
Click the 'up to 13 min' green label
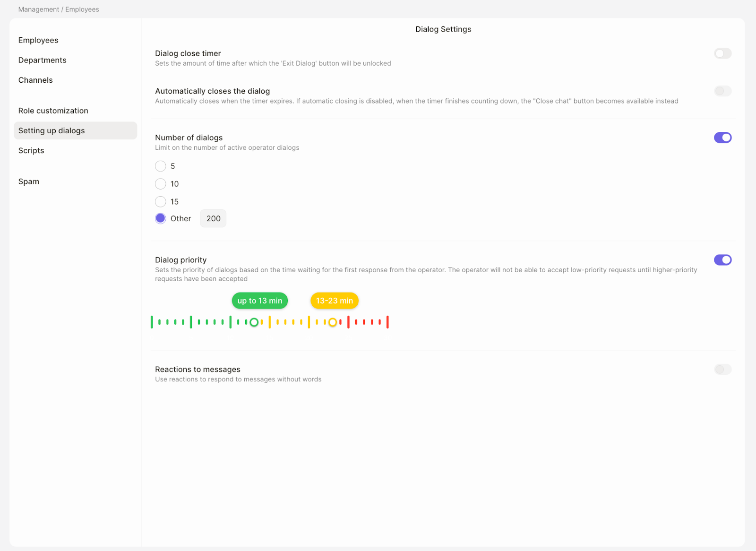(260, 301)
